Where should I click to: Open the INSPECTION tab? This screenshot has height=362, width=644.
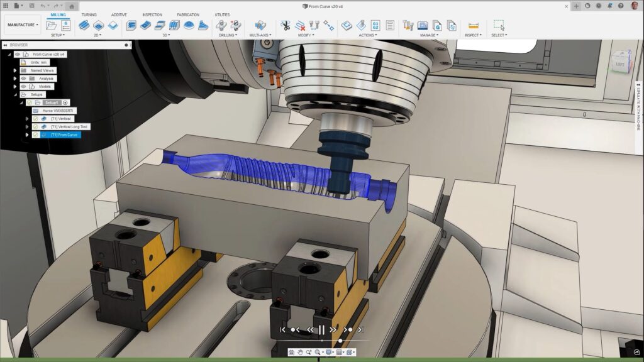coord(152,14)
